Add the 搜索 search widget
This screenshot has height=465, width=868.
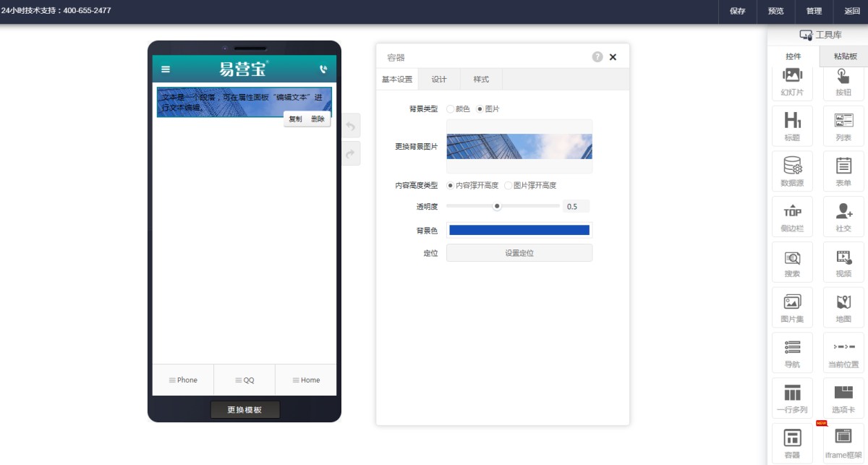point(792,263)
